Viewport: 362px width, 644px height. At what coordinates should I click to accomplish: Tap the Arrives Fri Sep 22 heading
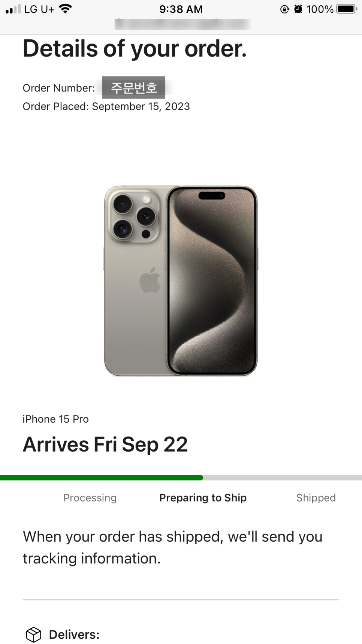click(105, 444)
